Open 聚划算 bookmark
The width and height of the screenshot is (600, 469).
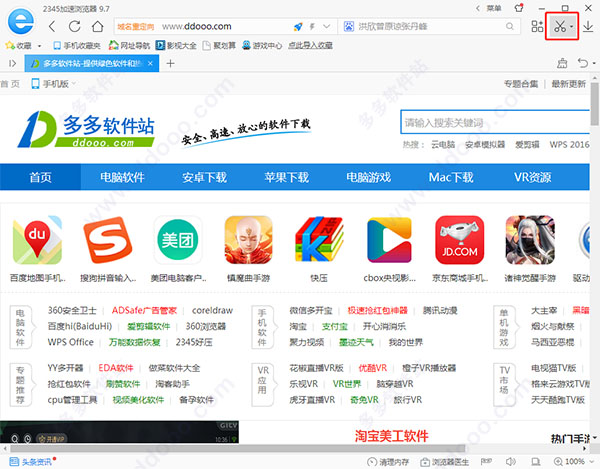[x=219, y=46]
